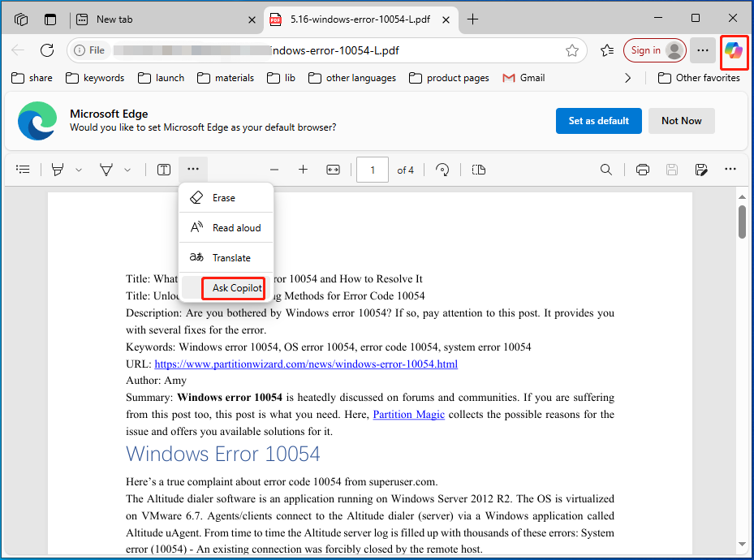The width and height of the screenshot is (754, 560).
Task: Refresh the current page
Action: [x=47, y=50]
